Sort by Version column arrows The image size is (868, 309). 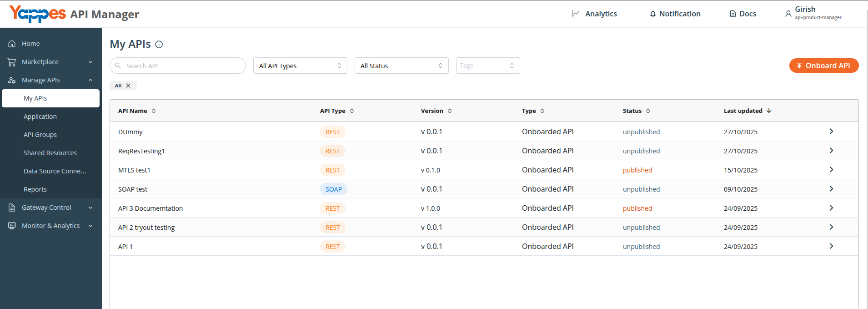pos(450,111)
